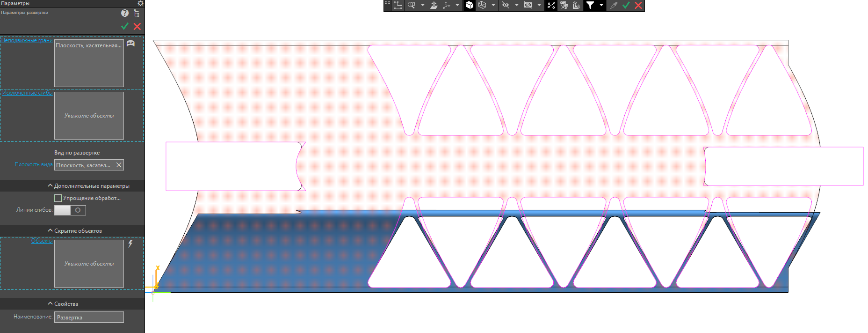Collapse the Дополнительные параметры section
The image size is (868, 333).
[51, 186]
